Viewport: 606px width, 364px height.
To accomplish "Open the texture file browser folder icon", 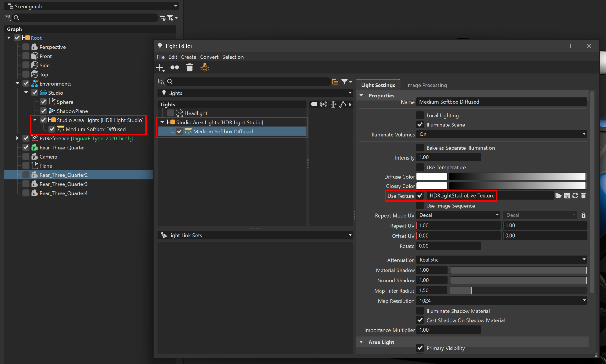I will pos(559,195).
